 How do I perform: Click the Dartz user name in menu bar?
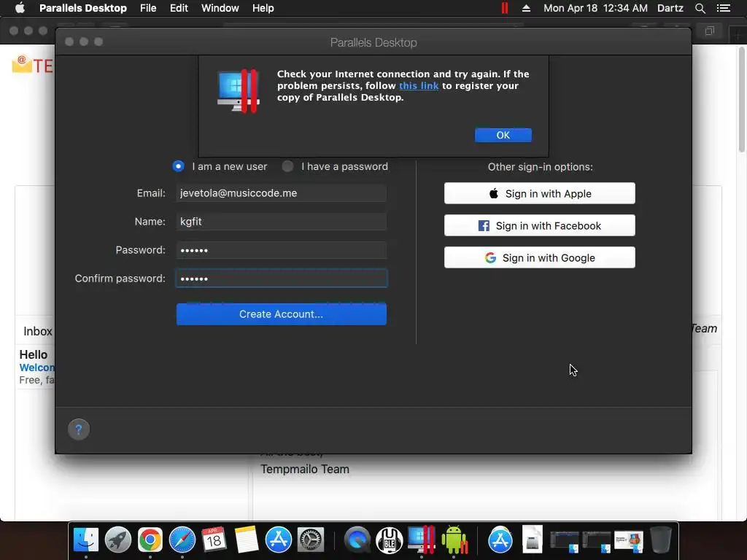[x=670, y=8]
